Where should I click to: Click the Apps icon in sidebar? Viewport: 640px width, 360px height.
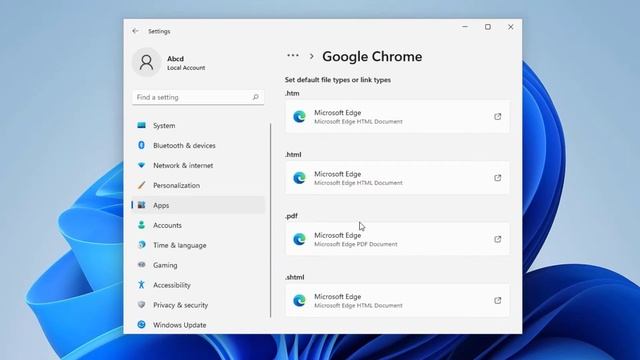[141, 205]
